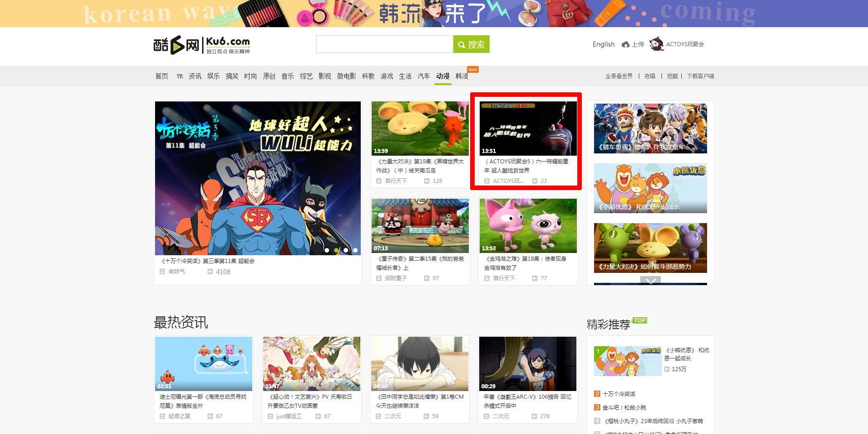Viewport: 868px width, 434px height.
Task: Open the 猎车兽魂 sidebar thumbnail
Action: click(651, 129)
